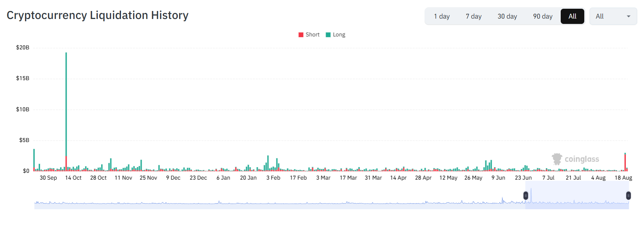The width and height of the screenshot is (644, 229).
Task: Click the $20B axis label
Action: point(22,47)
